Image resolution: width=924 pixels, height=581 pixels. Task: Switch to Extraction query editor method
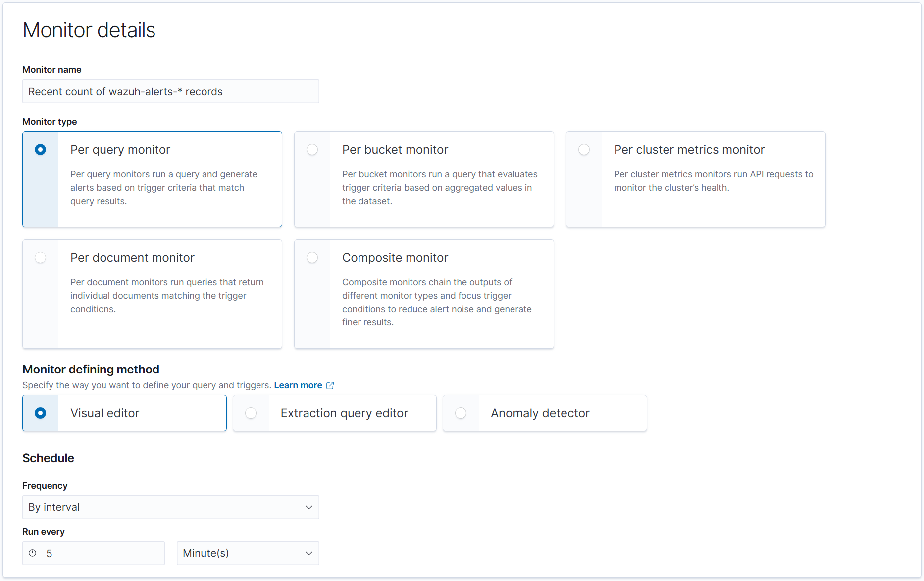(251, 413)
